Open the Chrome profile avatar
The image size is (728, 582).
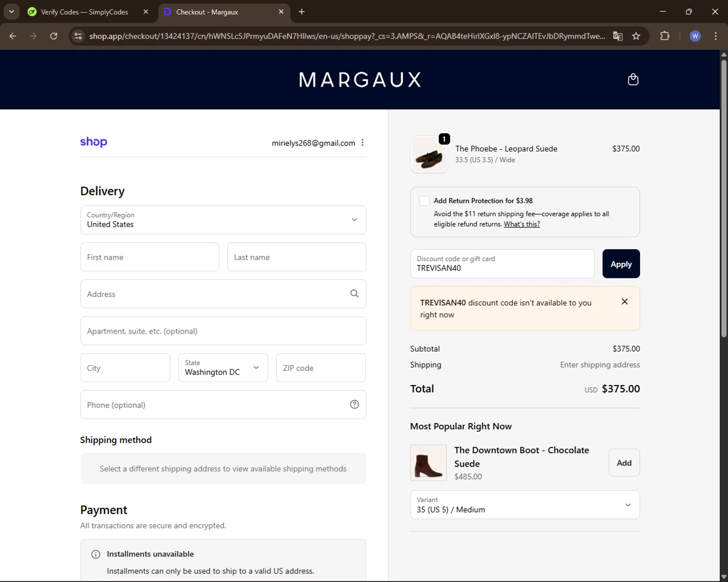695,36
